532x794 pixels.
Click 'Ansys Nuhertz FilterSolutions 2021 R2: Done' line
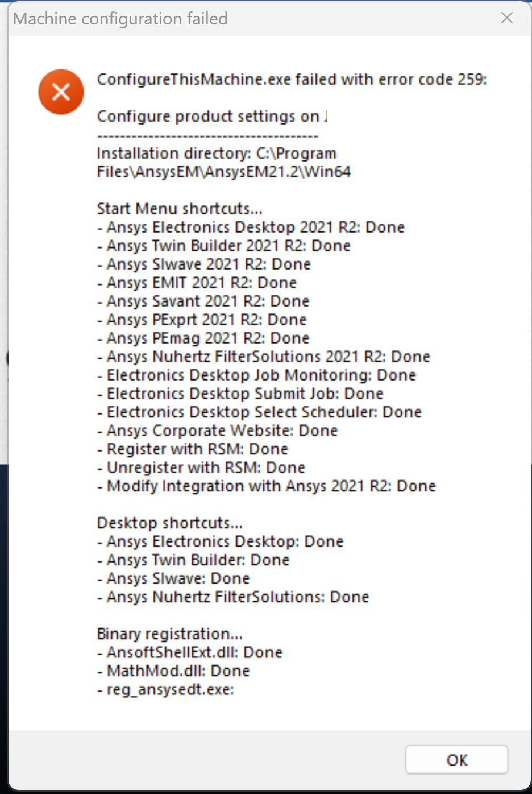[x=264, y=357]
